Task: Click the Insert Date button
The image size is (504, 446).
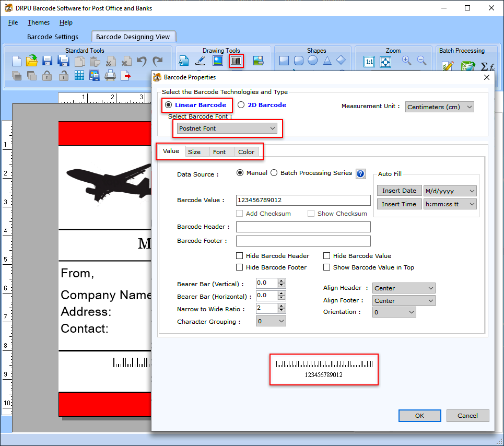Action: (x=399, y=191)
